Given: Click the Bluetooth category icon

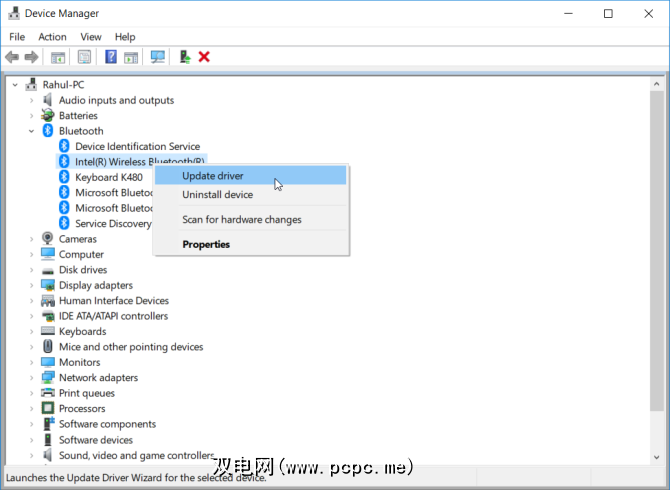Looking at the screenshot, I should (x=48, y=131).
